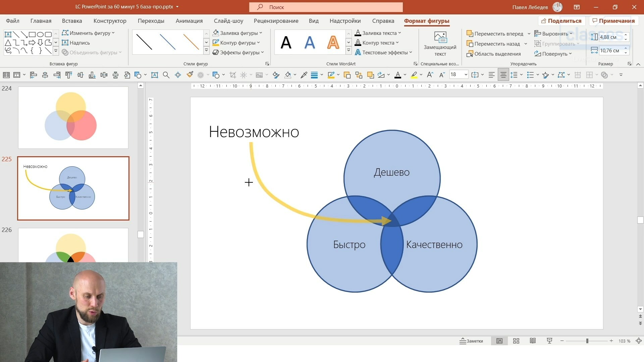The height and width of the screenshot is (362, 644).
Task: Click the Align Left objects icon
Action: pos(33,75)
